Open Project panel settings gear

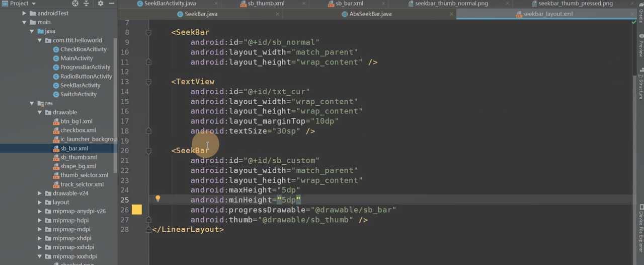click(x=100, y=4)
